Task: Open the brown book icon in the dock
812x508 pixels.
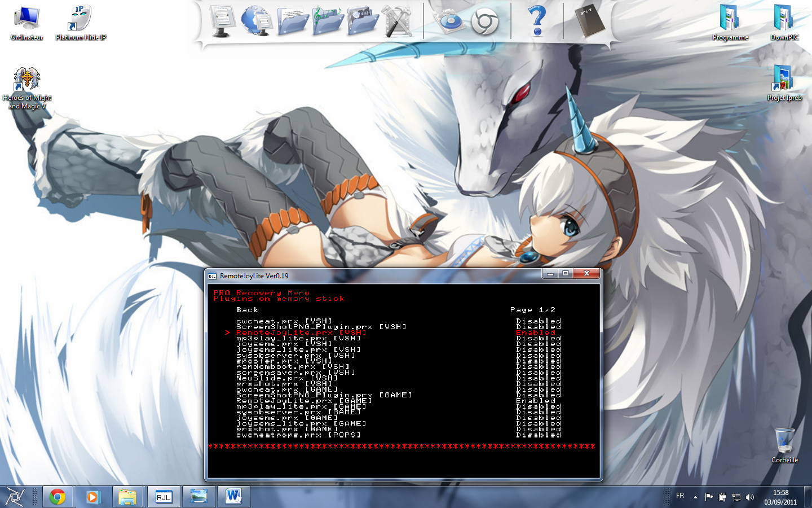Action: coord(589,21)
